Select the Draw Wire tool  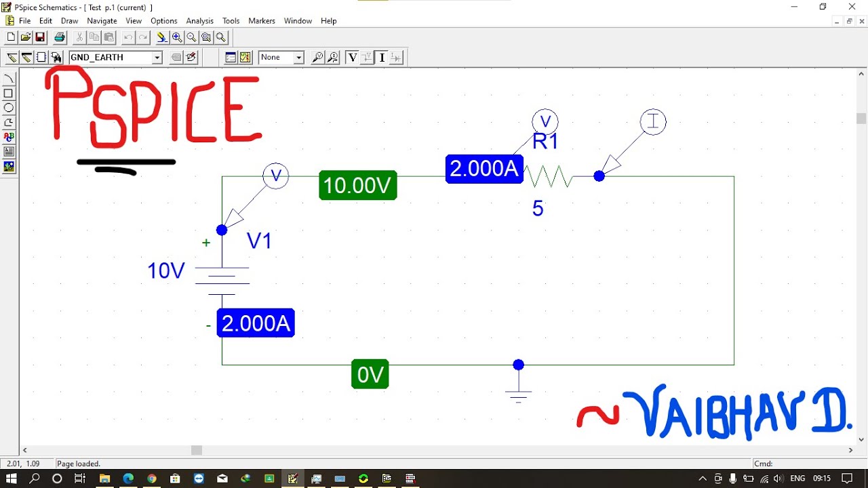click(x=12, y=58)
